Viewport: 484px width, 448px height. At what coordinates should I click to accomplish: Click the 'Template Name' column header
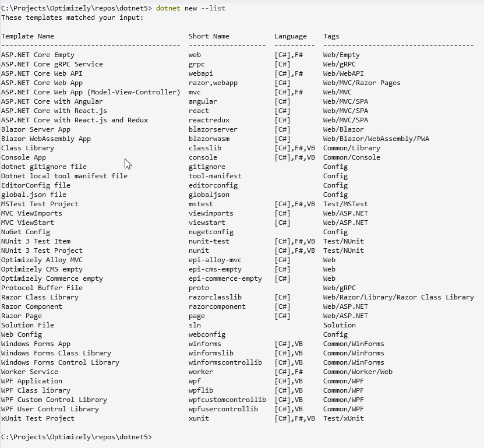(x=27, y=36)
